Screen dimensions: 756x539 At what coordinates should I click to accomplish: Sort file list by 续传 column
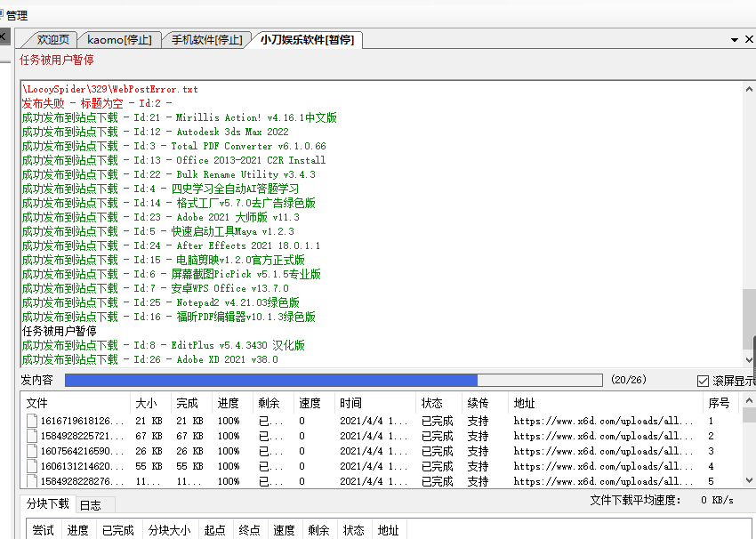pos(485,403)
